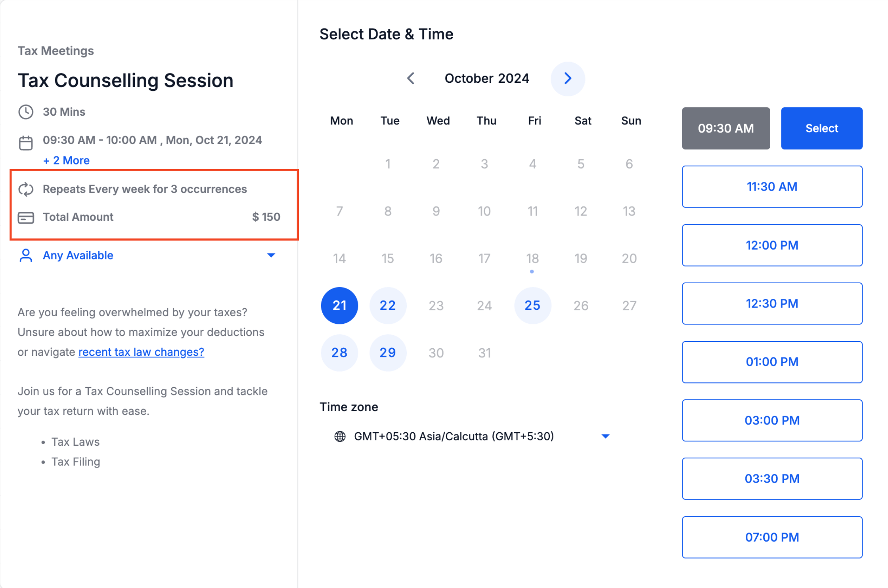Screen dimensions: 888x588
Task: Click the globe icon in time zone field
Action: tap(340, 436)
